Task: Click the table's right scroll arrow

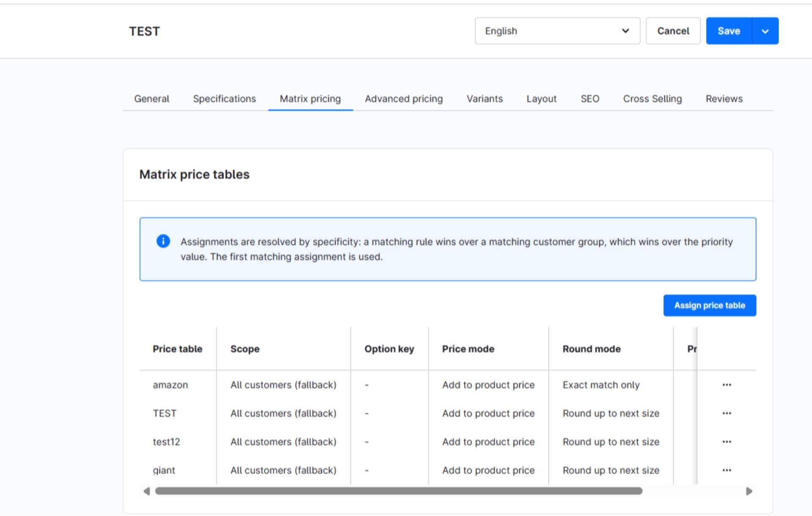Action: pyautogui.click(x=749, y=491)
